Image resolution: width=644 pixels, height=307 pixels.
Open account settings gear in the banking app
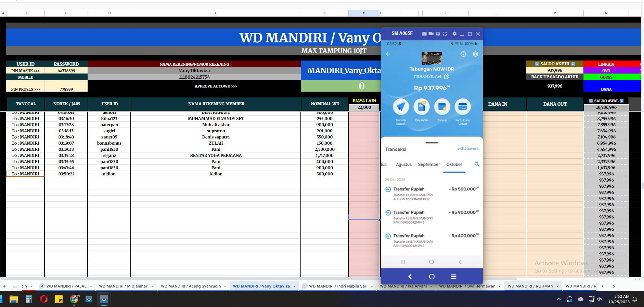point(476,54)
